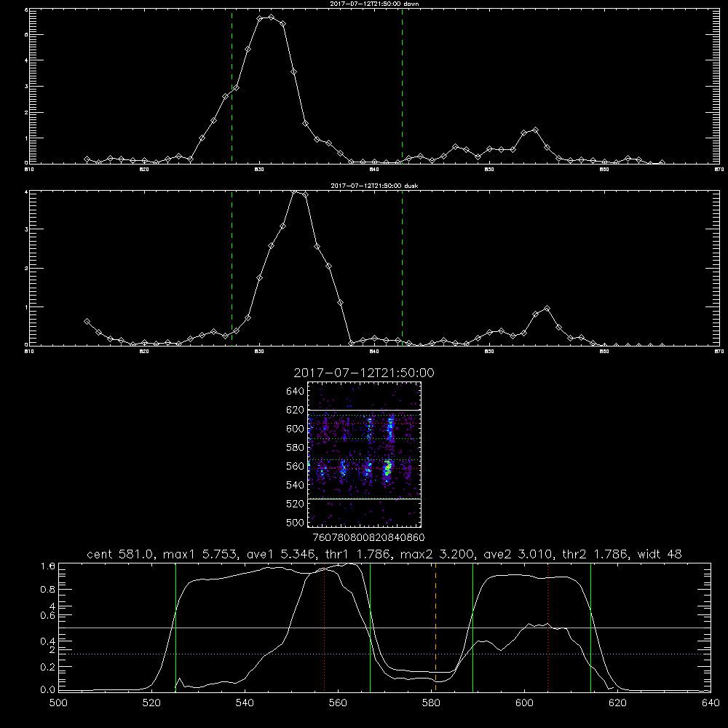Click y-axis label '0.0' of bottom plot
The width and height of the screenshot is (728, 728).
click(x=48, y=690)
